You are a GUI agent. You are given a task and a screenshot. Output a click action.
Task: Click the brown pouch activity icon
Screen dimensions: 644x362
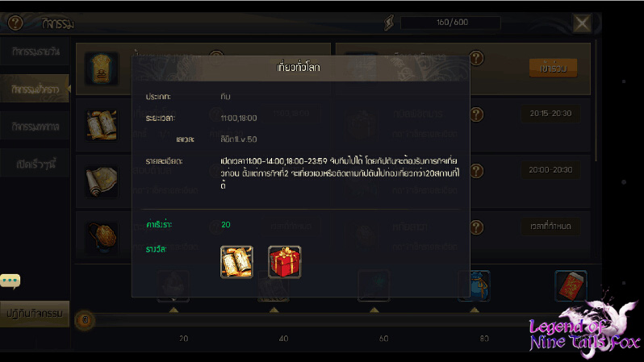(x=102, y=238)
